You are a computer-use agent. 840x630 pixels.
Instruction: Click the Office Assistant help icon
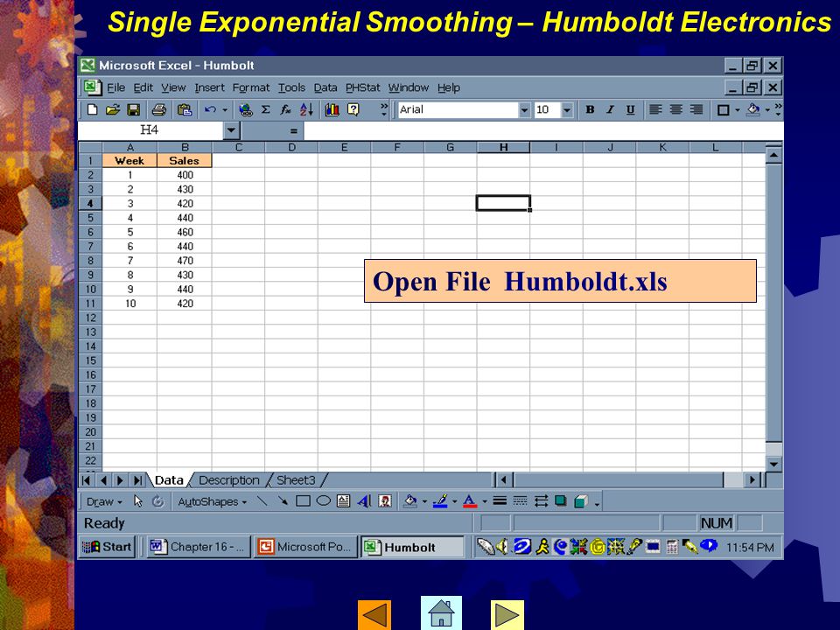353,110
